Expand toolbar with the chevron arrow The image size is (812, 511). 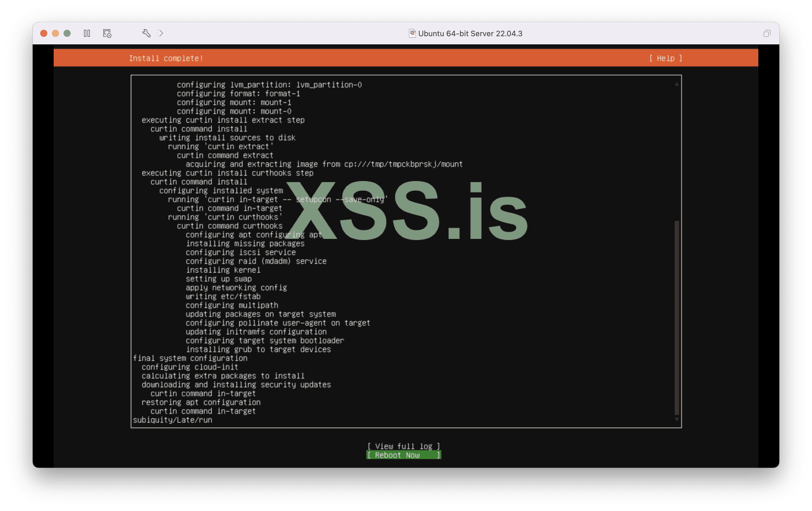click(x=161, y=33)
